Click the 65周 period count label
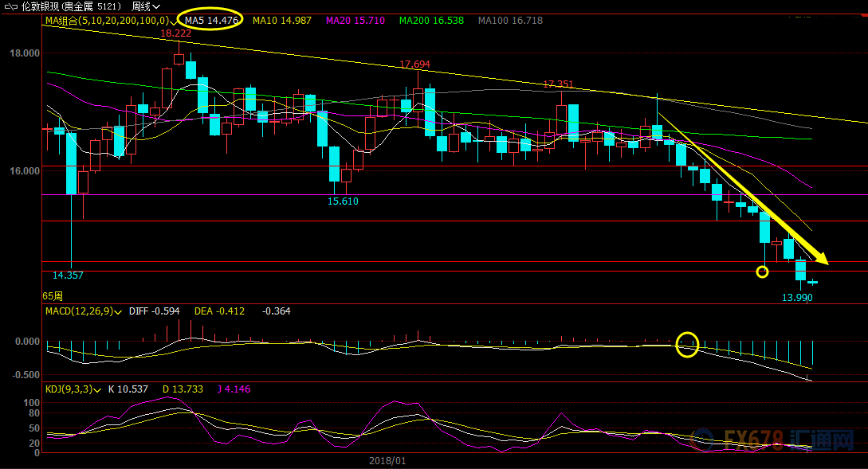This screenshot has width=868, height=469. point(53,296)
